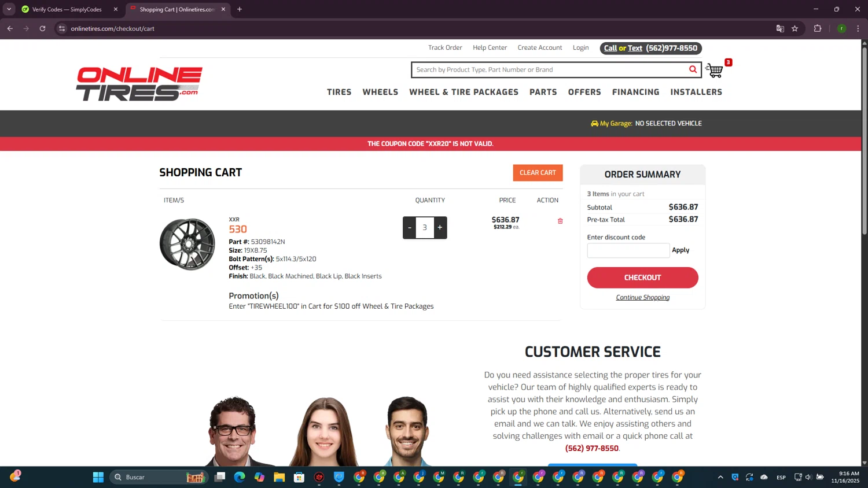Open the OneDrive cloud tray icon
Viewport: 868px width, 488px height.
(x=764, y=477)
